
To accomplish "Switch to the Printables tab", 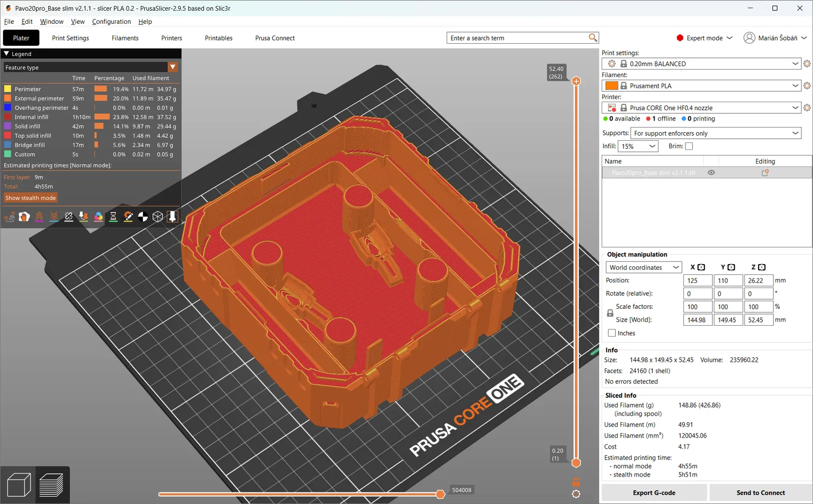I will (x=218, y=38).
